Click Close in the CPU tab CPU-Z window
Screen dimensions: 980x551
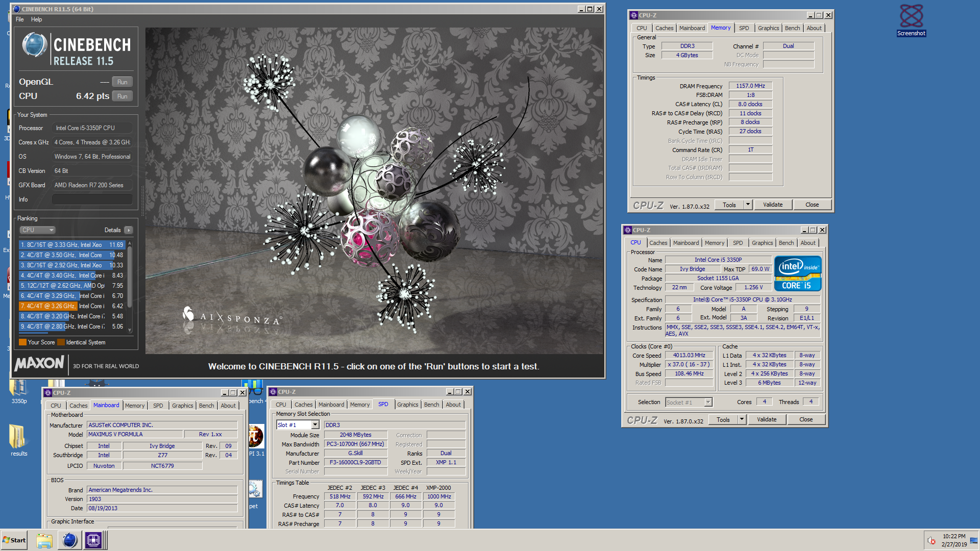coord(806,419)
